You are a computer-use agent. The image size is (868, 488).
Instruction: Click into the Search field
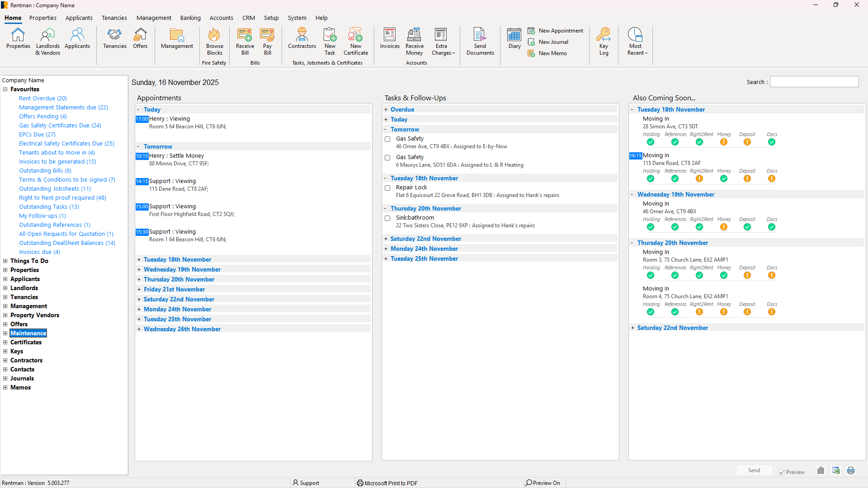coord(814,82)
